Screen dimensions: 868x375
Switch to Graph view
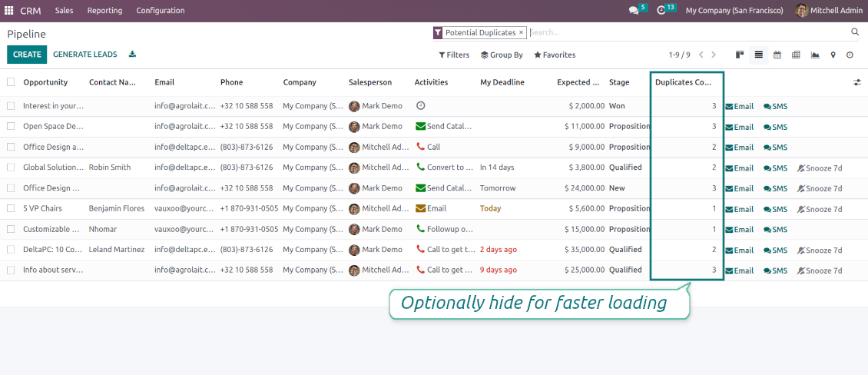click(x=815, y=55)
